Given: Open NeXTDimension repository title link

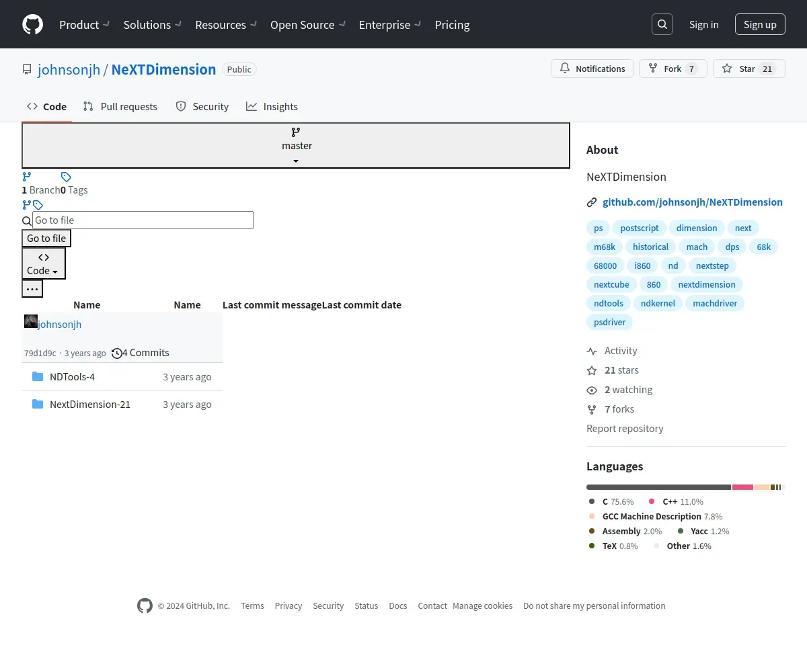Looking at the screenshot, I should tap(163, 69).
